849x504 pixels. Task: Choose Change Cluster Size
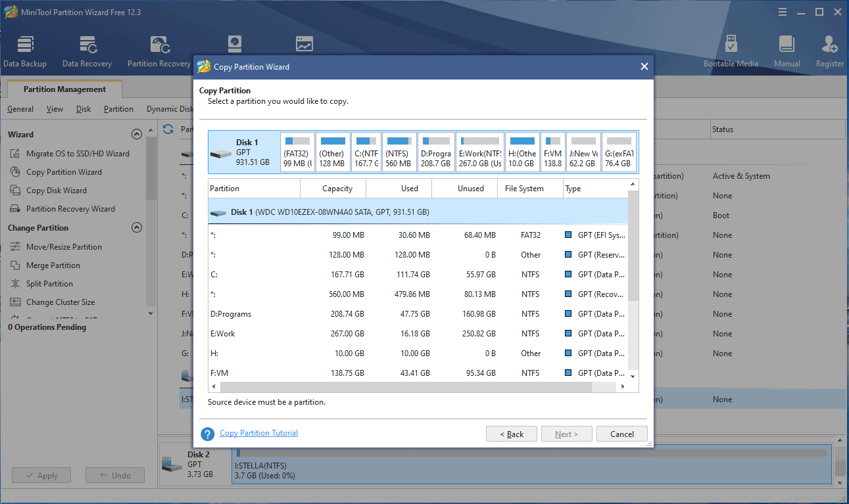pyautogui.click(x=53, y=302)
